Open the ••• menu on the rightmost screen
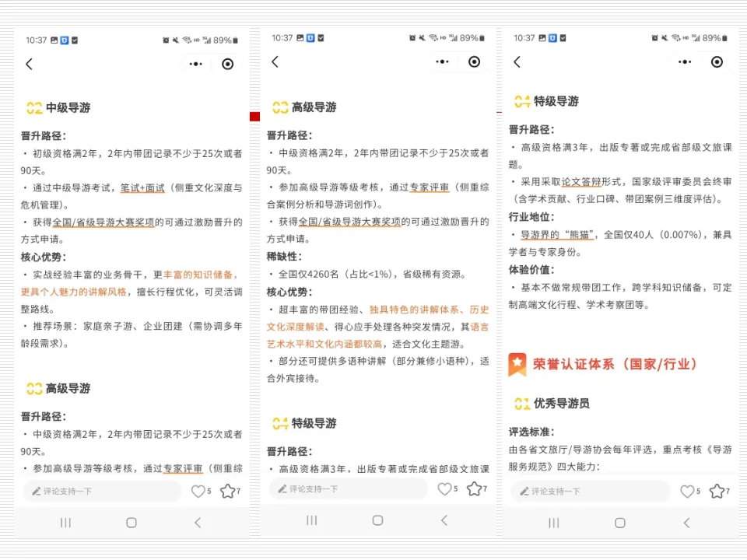 (x=684, y=61)
